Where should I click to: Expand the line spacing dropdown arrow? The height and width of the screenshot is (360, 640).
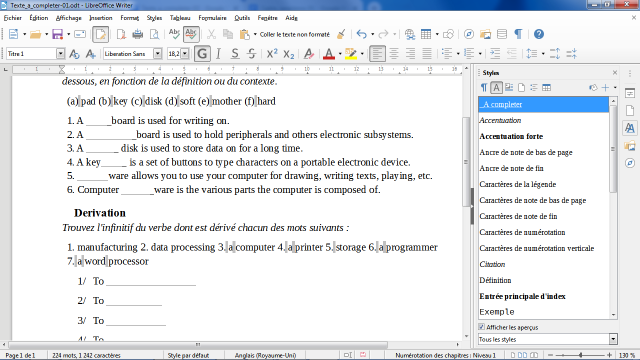(543, 53)
